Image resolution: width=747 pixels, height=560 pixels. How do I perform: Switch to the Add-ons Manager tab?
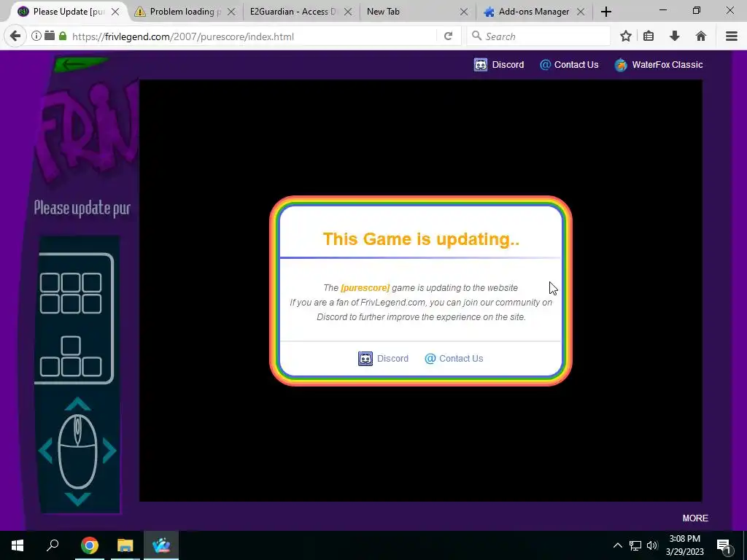533,12
